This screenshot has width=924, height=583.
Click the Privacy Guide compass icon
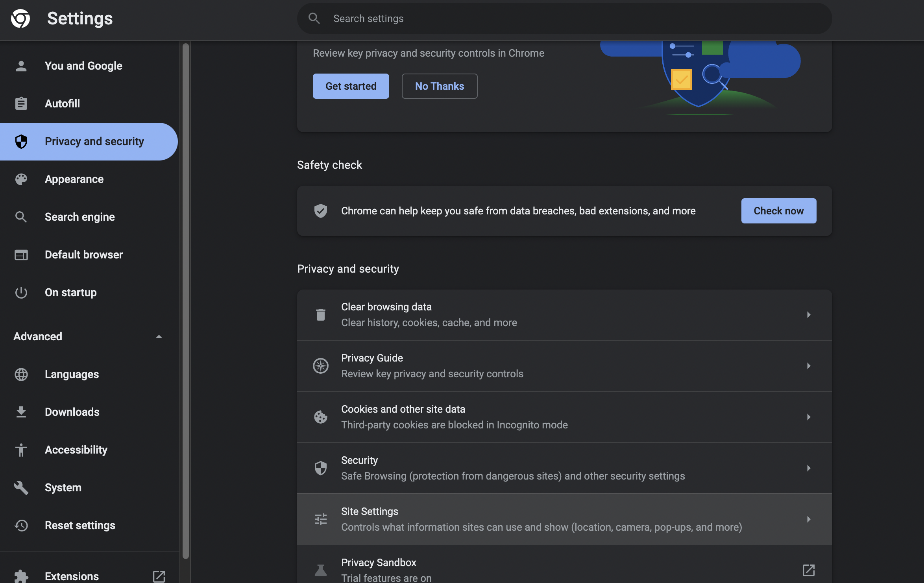tap(321, 365)
